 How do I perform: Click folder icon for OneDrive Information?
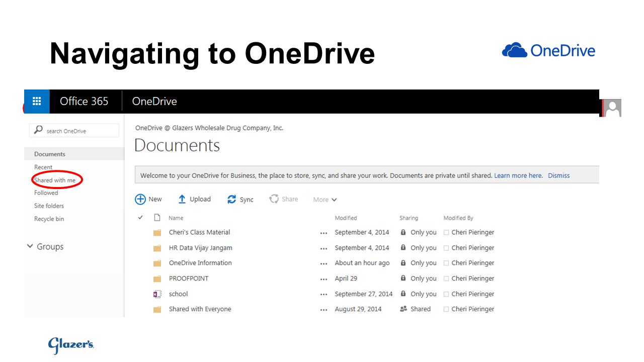[x=157, y=263]
